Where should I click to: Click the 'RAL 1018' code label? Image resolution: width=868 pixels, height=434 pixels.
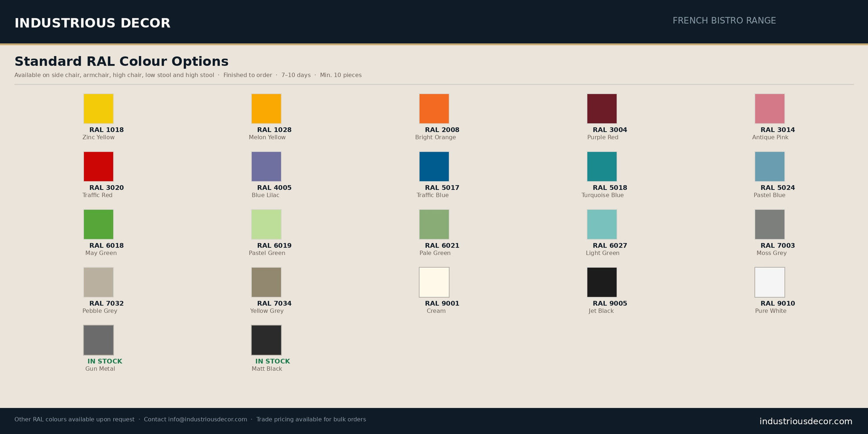[x=107, y=130]
